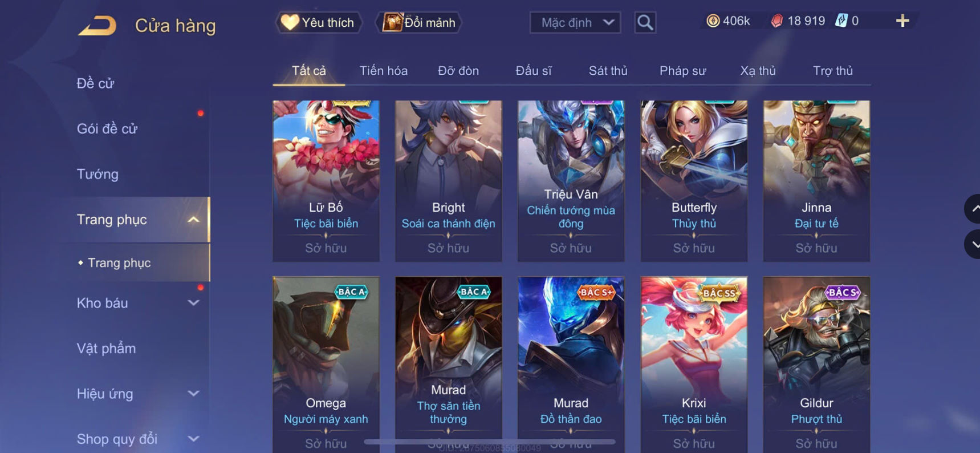
Task: Switch to the Sát thủ tab
Action: [x=608, y=71]
